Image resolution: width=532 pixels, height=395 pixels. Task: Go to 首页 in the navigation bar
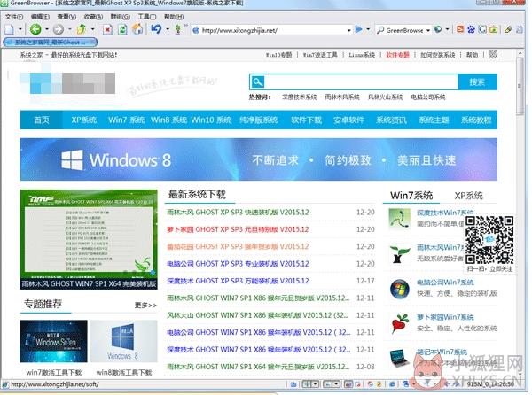pos(42,120)
